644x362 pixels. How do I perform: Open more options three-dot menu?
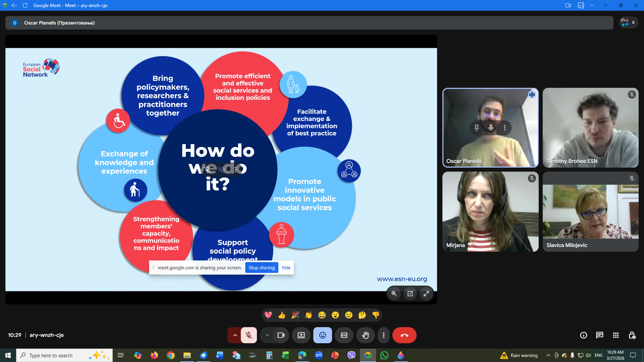pos(383,335)
